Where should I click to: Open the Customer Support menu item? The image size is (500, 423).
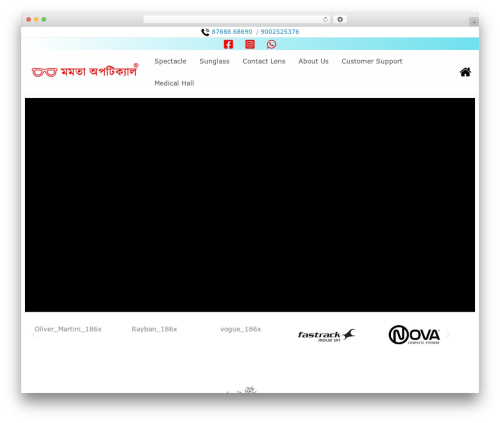click(x=372, y=61)
